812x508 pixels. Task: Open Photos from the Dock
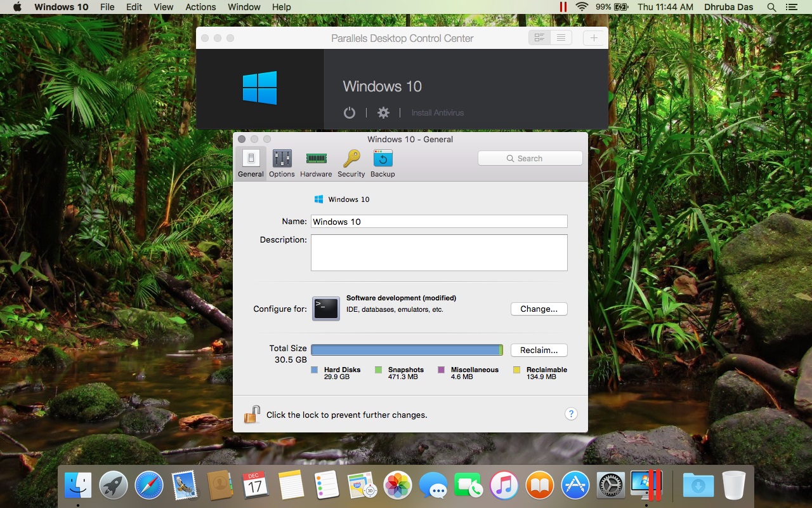398,486
